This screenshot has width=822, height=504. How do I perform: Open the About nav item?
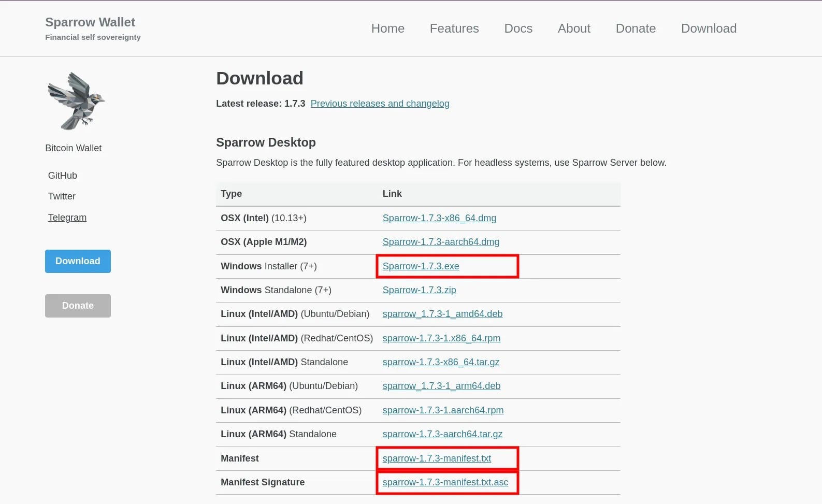point(574,28)
